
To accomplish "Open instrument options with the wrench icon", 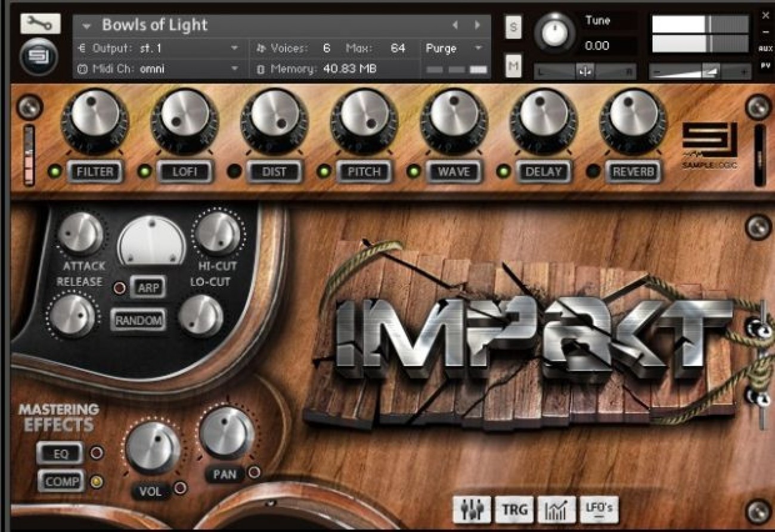I will tap(40, 23).
